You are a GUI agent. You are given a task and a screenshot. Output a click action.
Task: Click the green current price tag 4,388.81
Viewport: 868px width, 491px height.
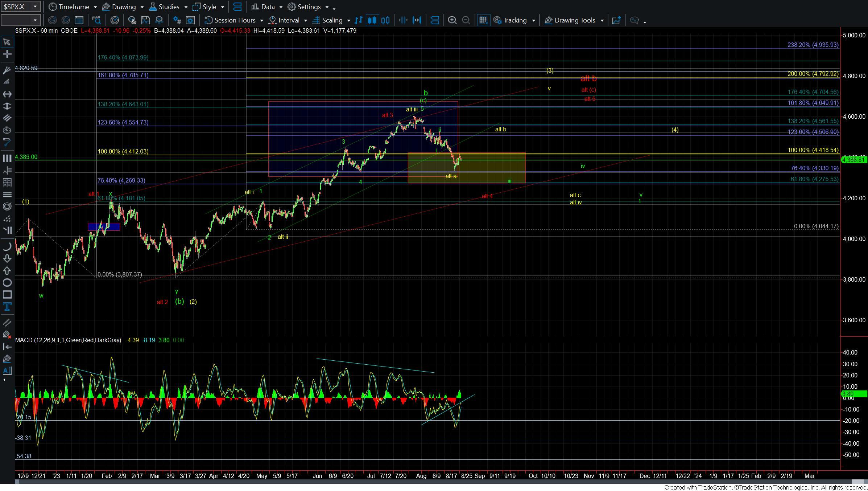click(x=854, y=160)
